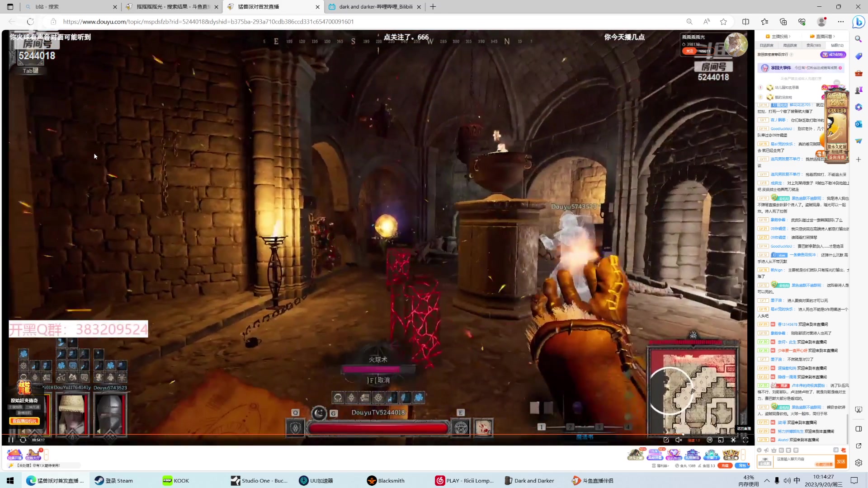
Task: Open Outlook in the Edge sidebar
Action: pyautogui.click(x=859, y=124)
